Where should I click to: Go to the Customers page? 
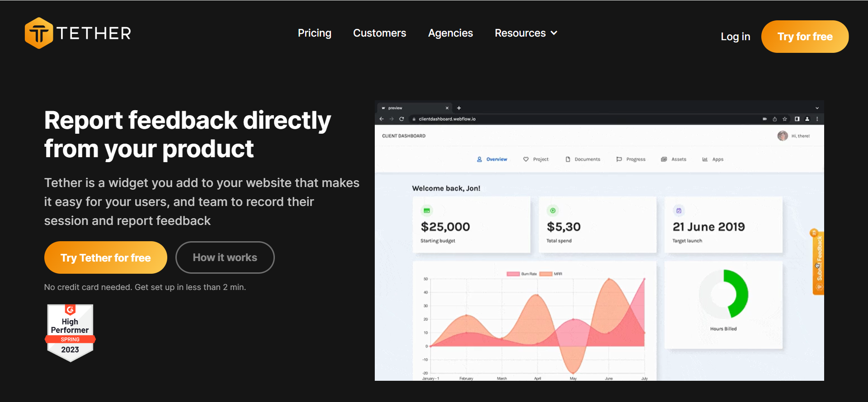[x=379, y=33]
